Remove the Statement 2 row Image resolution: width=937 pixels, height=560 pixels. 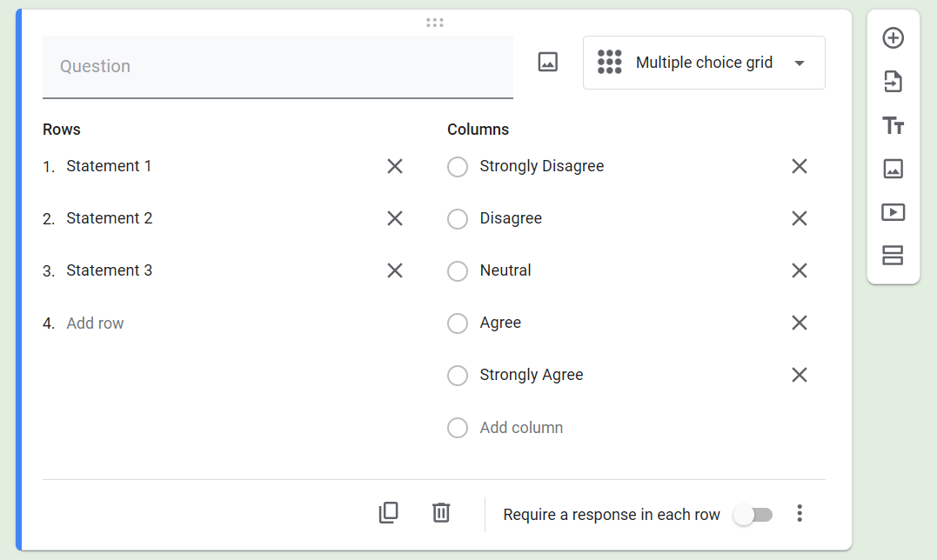[x=395, y=218]
